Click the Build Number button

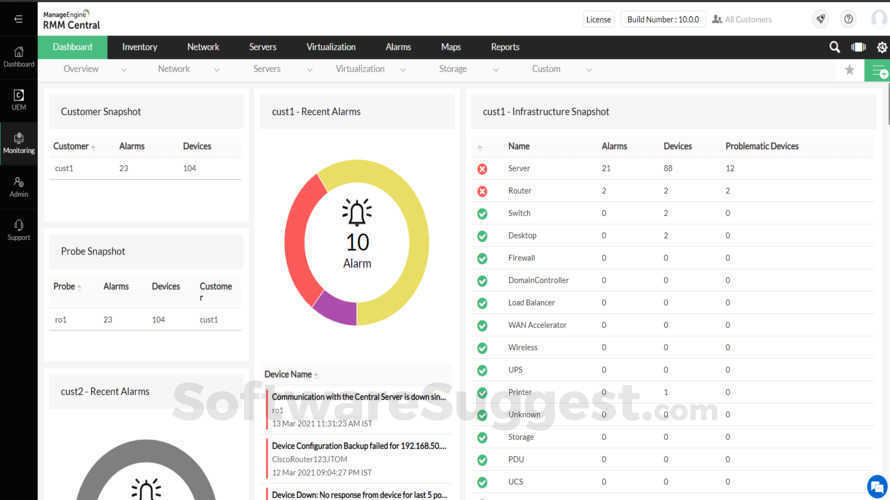point(663,19)
